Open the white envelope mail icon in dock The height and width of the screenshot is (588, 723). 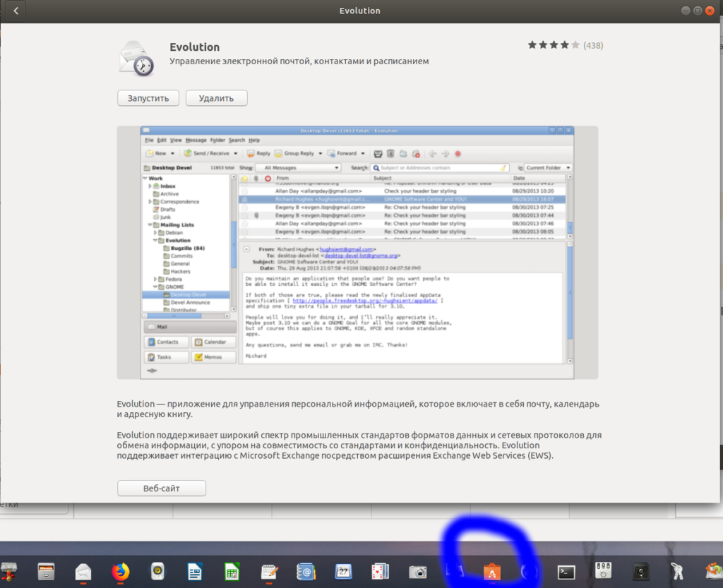pos(83,572)
